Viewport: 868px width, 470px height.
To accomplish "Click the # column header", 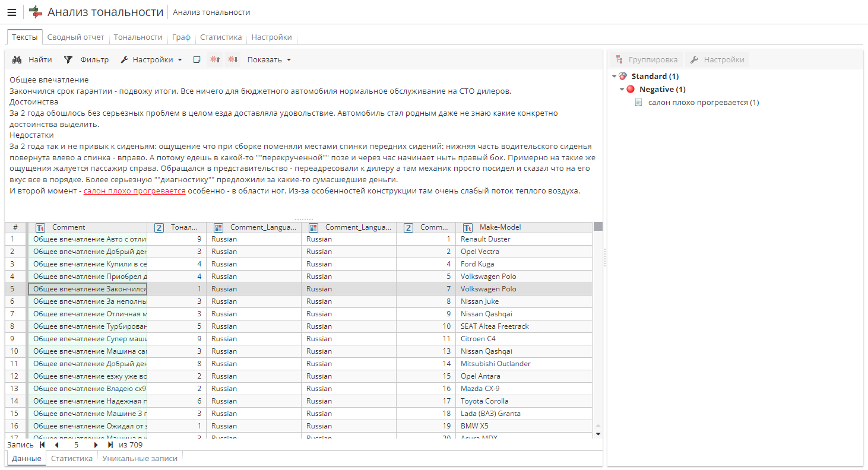I will [x=15, y=227].
